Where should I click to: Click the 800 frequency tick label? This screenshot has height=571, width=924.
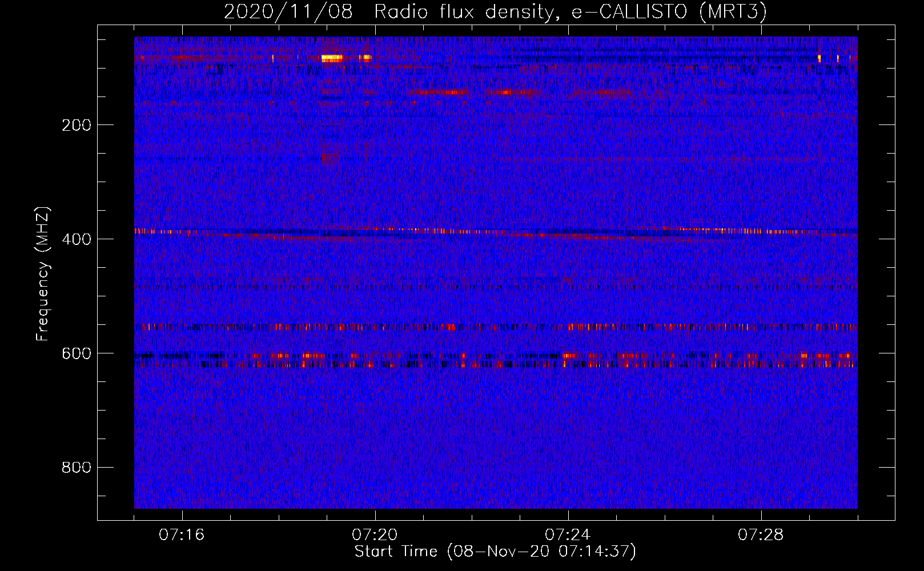point(77,468)
